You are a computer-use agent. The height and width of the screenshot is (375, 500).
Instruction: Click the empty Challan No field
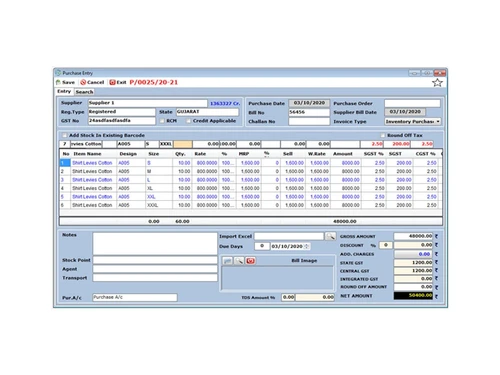point(309,121)
